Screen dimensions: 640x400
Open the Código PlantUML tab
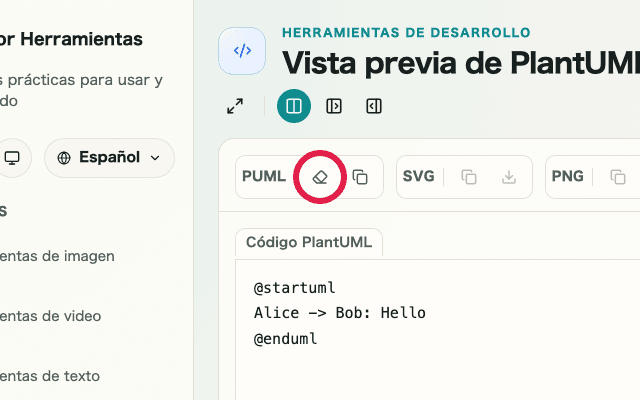coord(309,242)
